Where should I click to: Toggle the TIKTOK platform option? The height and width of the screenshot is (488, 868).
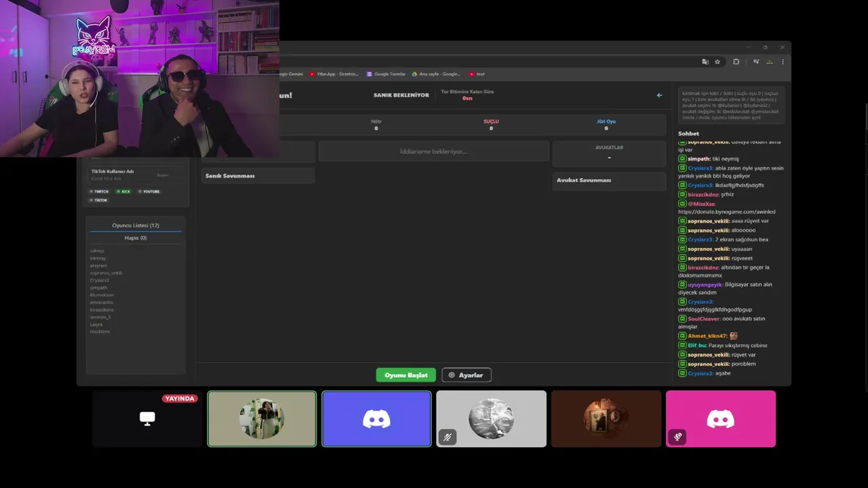coord(98,200)
